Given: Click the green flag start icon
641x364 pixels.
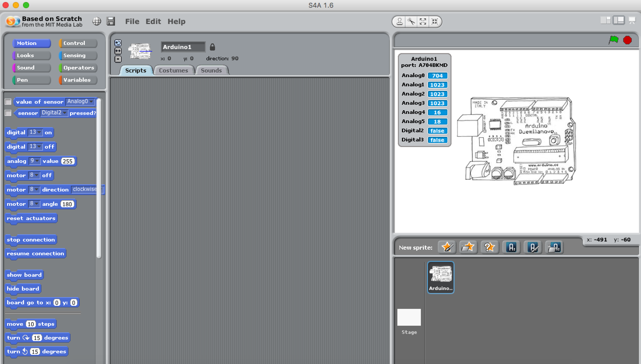Looking at the screenshot, I should point(613,40).
